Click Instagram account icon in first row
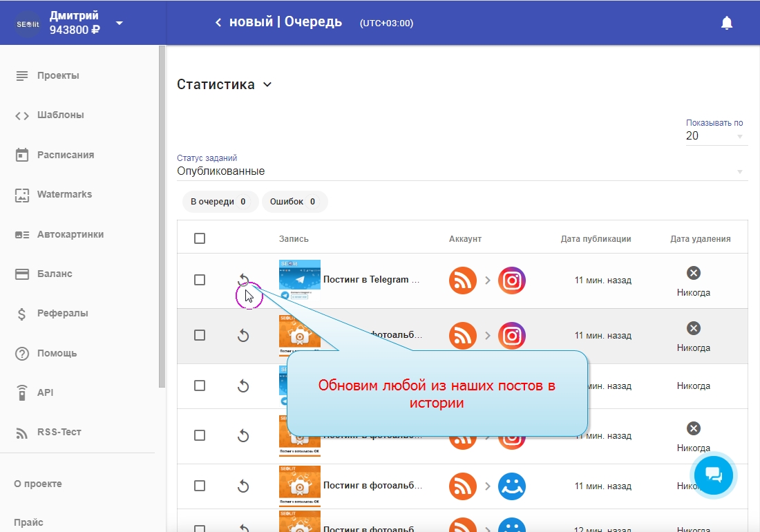The height and width of the screenshot is (532, 760). [x=512, y=280]
